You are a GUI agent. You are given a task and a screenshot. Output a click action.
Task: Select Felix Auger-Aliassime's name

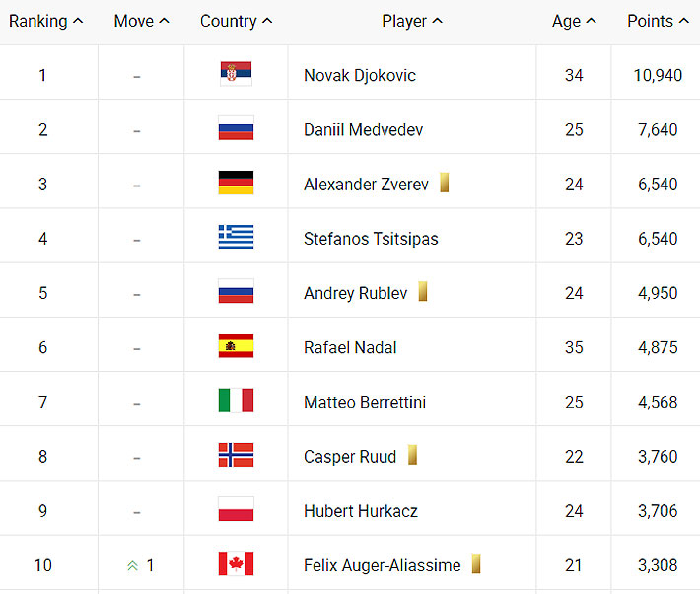point(382,565)
